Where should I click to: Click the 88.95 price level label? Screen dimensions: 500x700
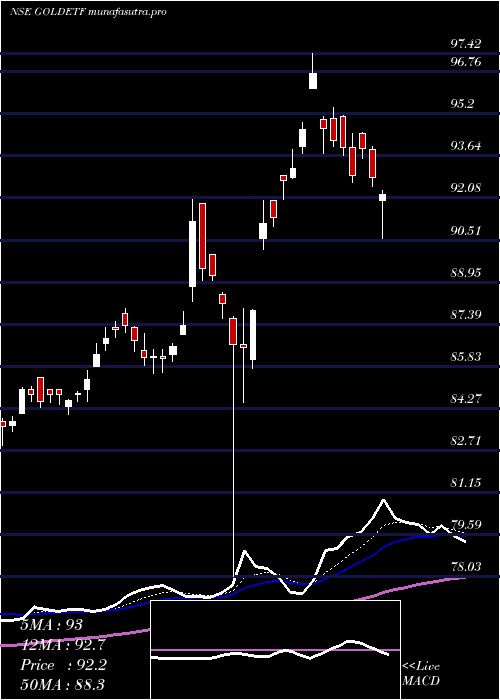coord(466,272)
